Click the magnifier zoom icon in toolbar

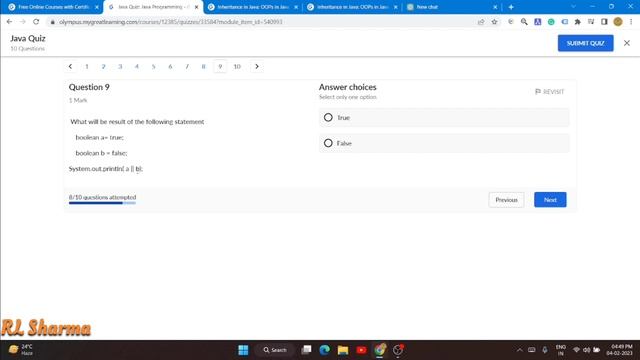[x=524, y=22]
